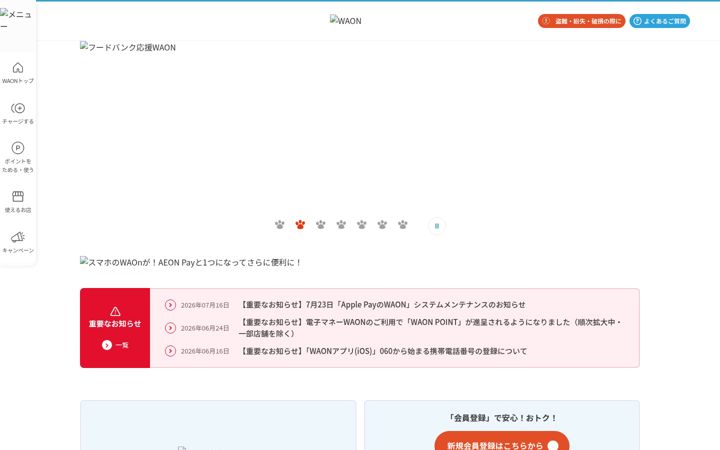Select seventh paw slide indicator
The width and height of the screenshot is (720, 450).
403,225
